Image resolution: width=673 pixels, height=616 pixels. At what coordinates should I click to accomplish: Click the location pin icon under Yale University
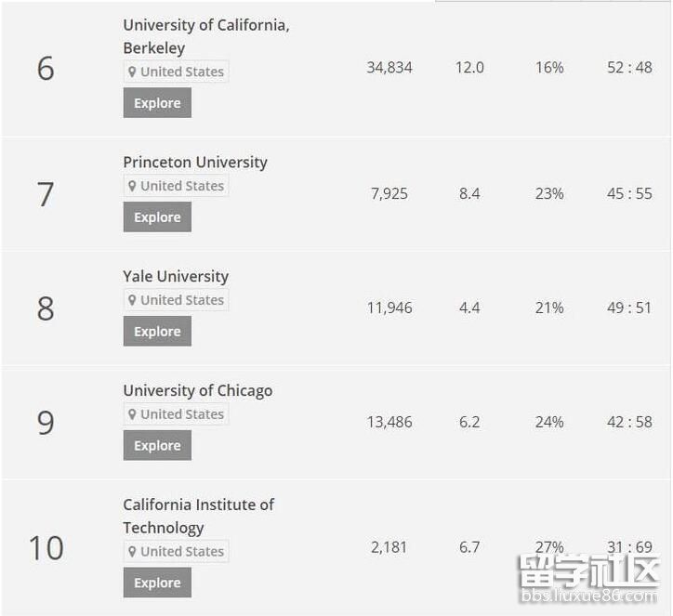pyautogui.click(x=132, y=300)
